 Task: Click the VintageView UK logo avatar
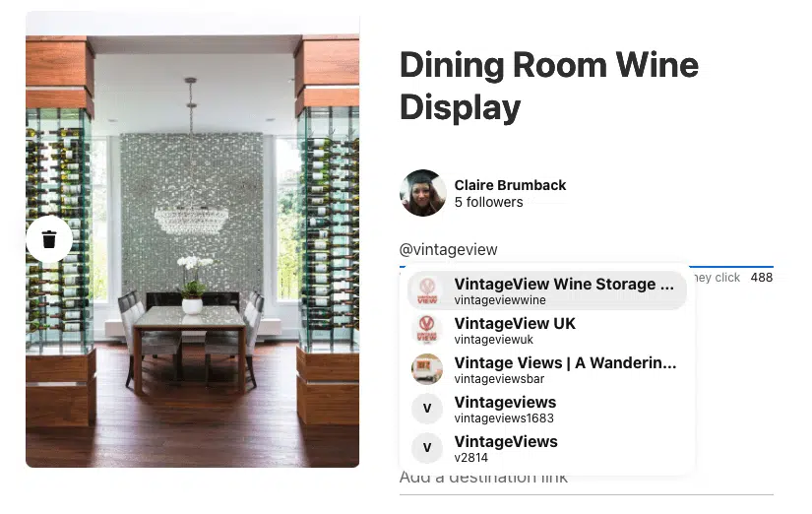pyautogui.click(x=427, y=330)
